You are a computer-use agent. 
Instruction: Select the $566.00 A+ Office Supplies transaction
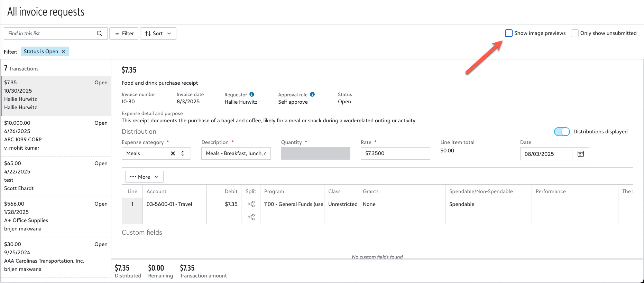coord(56,216)
